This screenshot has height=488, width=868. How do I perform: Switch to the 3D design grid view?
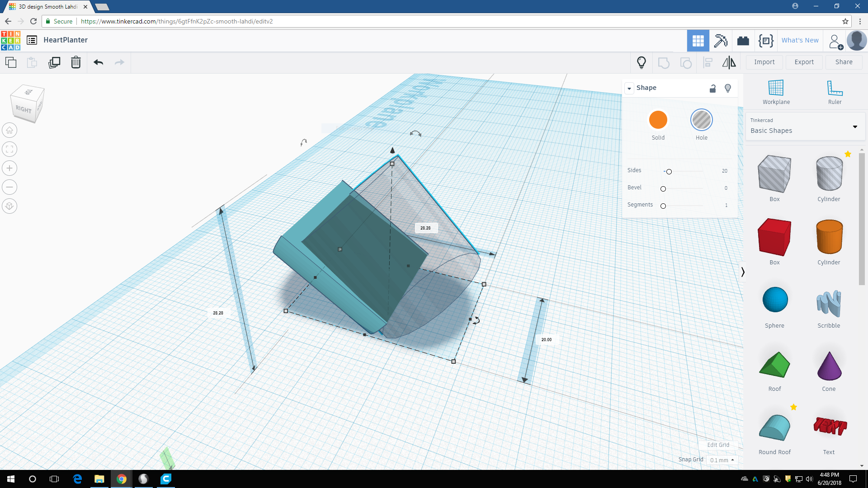click(698, 41)
